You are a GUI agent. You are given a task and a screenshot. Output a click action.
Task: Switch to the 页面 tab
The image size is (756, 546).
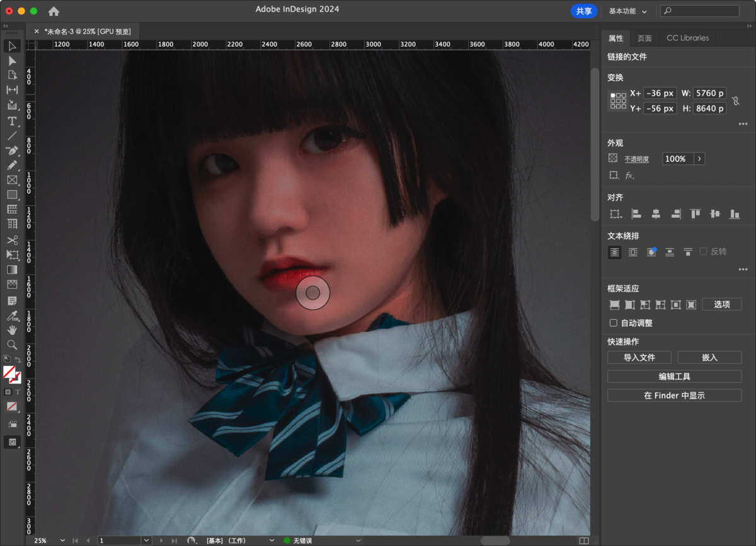pyautogui.click(x=644, y=38)
